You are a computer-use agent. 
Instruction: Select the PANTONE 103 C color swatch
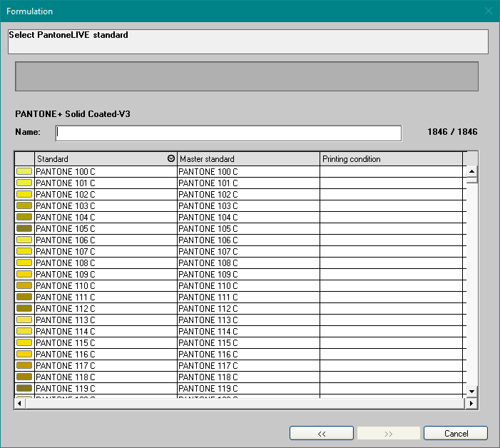pos(24,205)
